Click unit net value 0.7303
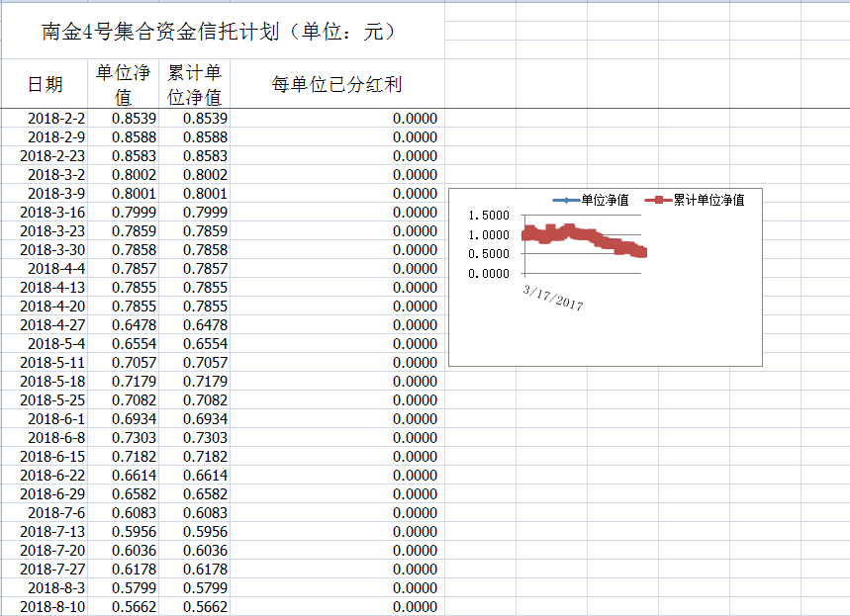This screenshot has width=850, height=616. click(123, 438)
